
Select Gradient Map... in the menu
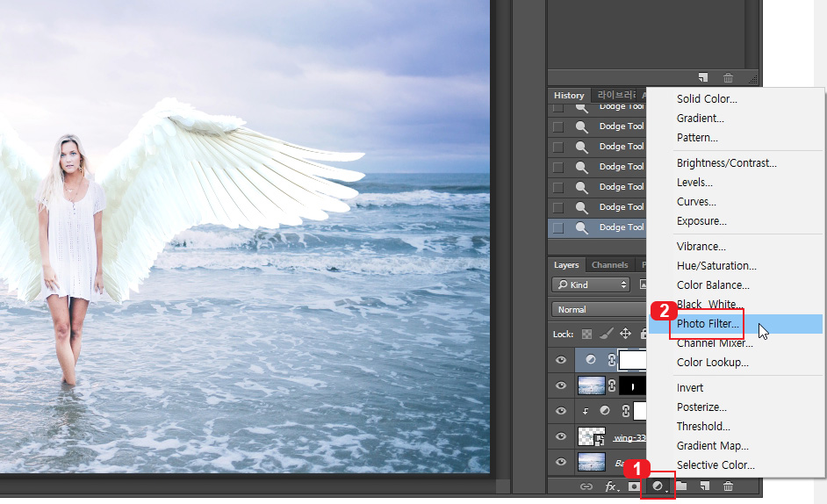click(713, 446)
